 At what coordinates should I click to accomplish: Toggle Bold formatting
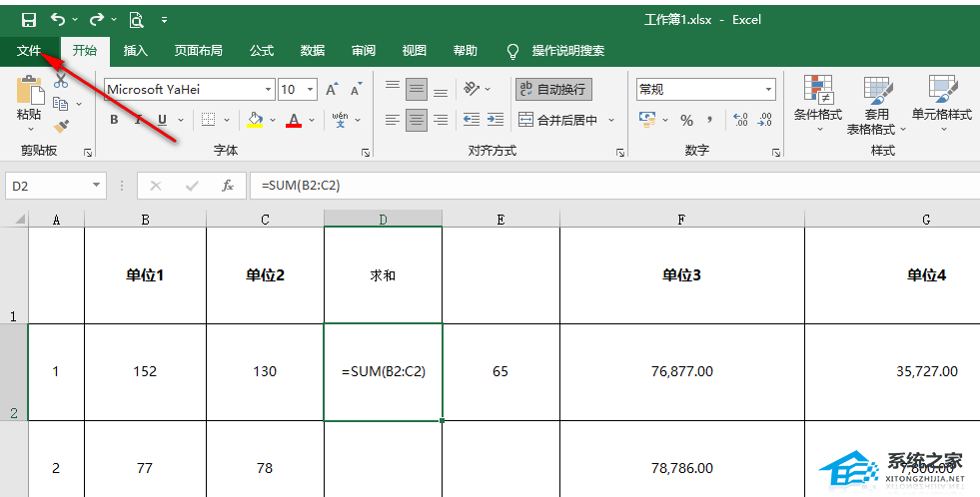pyautogui.click(x=114, y=120)
